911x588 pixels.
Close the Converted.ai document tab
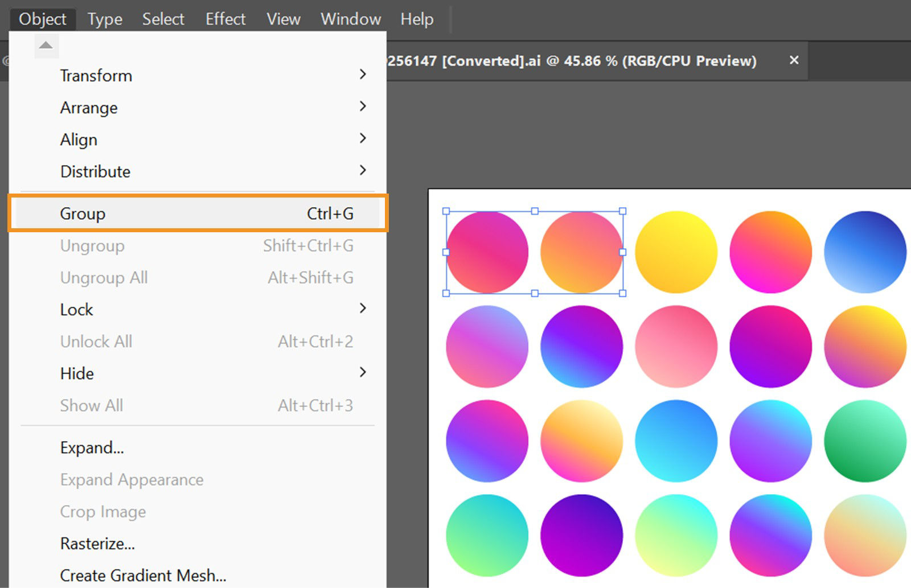(x=794, y=60)
